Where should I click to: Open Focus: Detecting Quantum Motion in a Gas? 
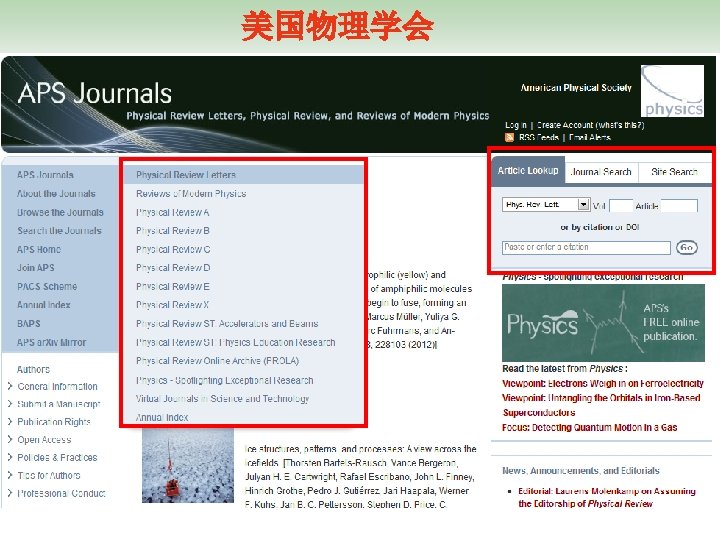590,428
